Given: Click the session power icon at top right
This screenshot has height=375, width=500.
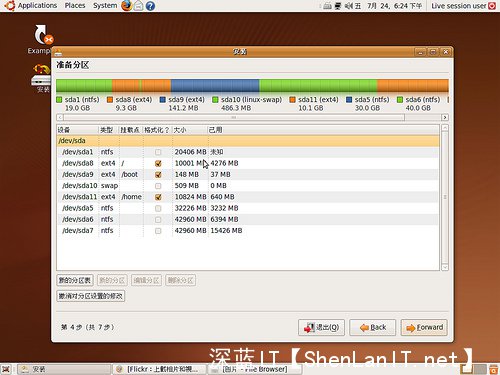Looking at the screenshot, I should coord(492,6).
